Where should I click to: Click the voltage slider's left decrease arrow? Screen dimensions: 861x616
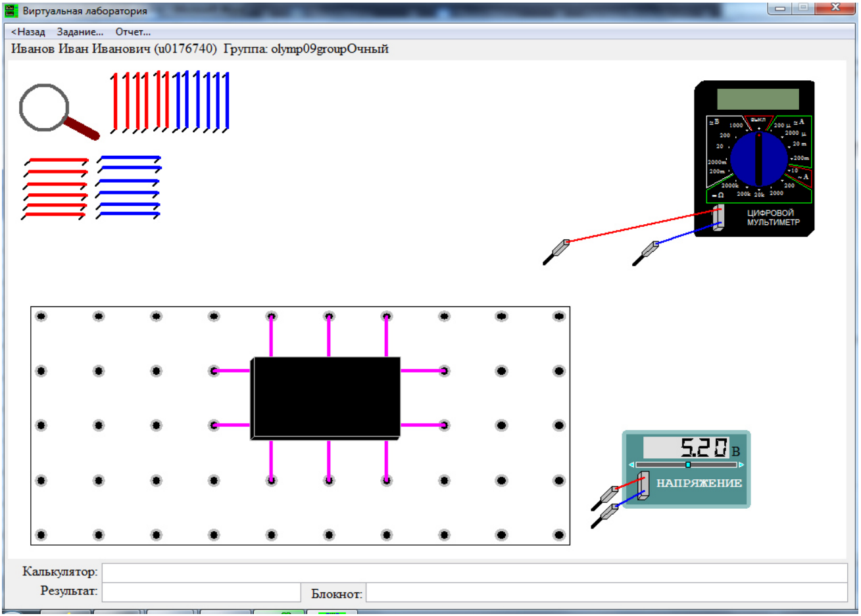(x=632, y=465)
